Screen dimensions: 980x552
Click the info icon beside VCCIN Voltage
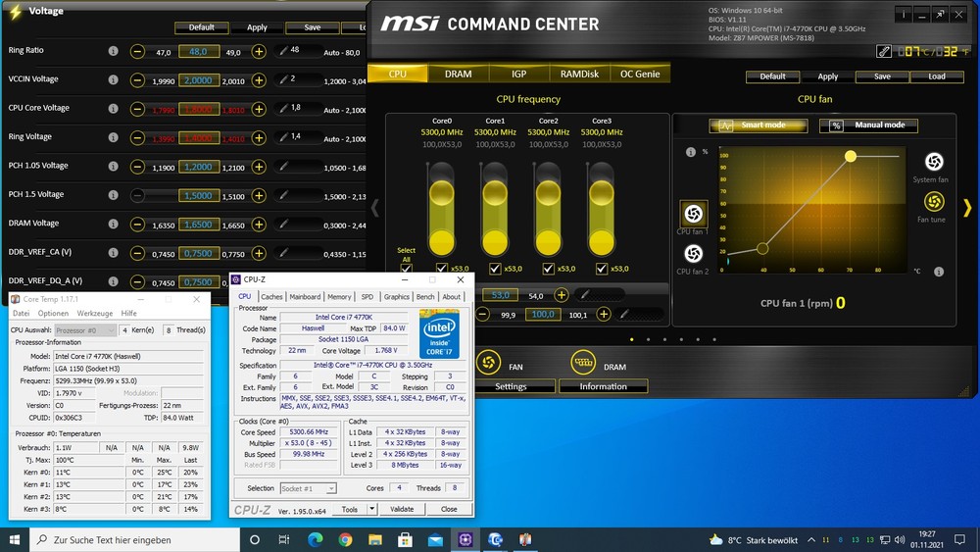click(x=113, y=79)
